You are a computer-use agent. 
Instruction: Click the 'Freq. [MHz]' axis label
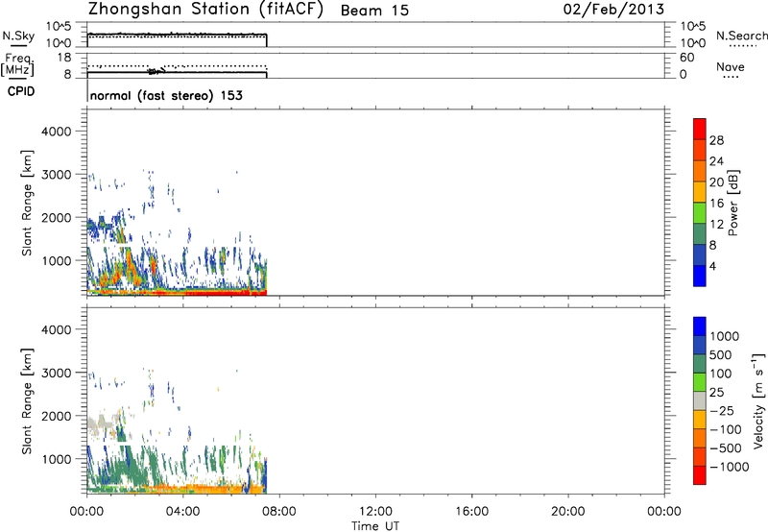click(x=18, y=64)
